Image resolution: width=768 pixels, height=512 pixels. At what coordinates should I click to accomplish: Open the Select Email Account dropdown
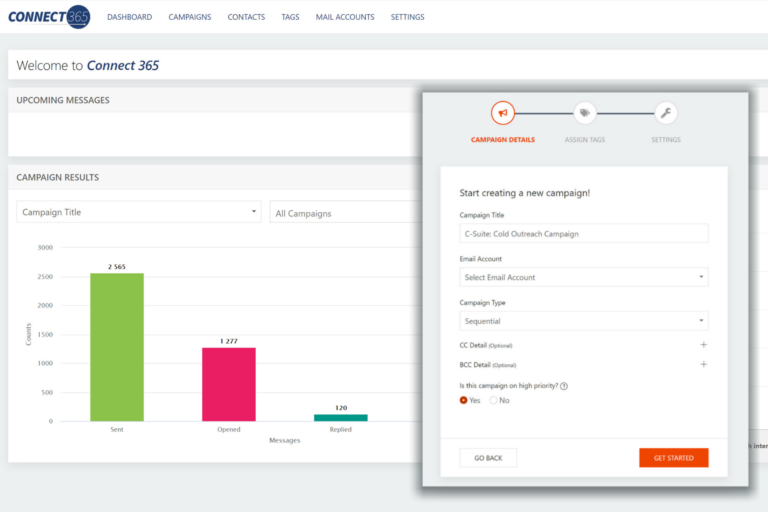click(584, 277)
